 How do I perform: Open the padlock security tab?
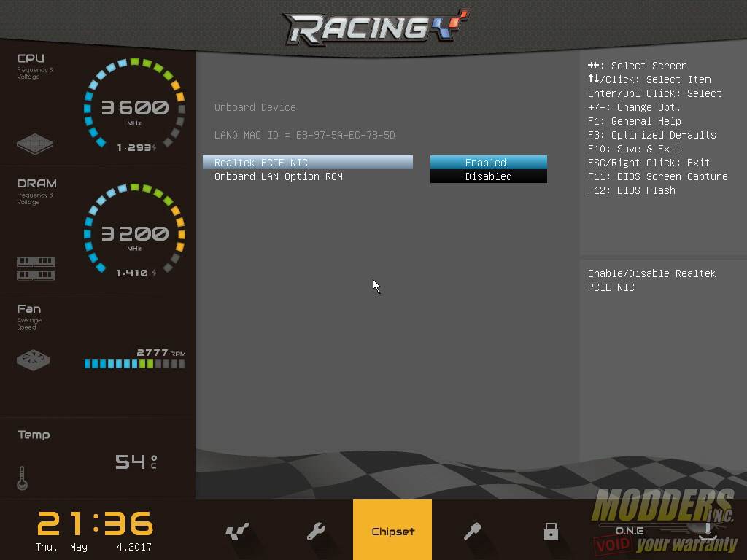551,532
